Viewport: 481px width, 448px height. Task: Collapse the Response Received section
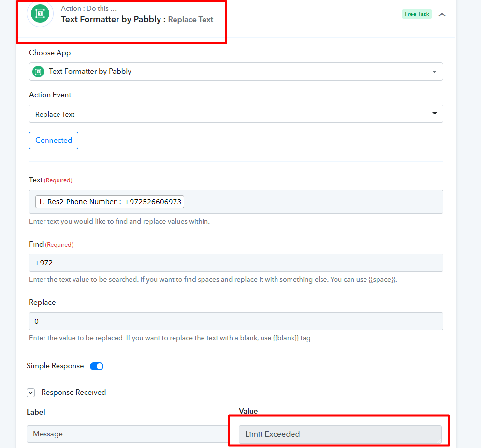[30, 393]
